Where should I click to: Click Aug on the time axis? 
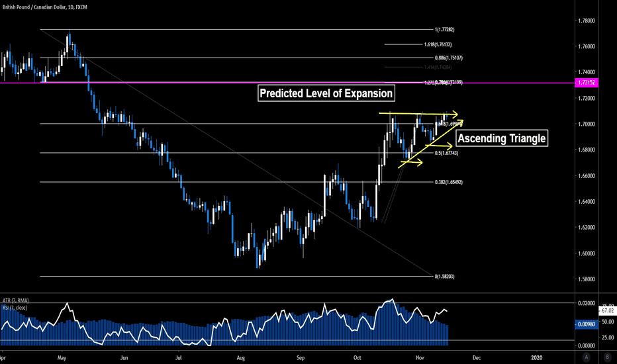[x=241, y=357]
